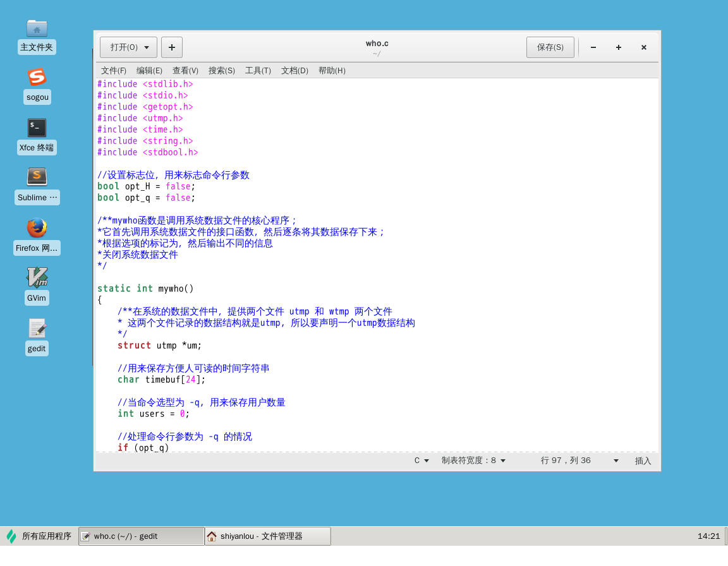The width and height of the screenshot is (728, 566).
Task: Open the Search menu
Action: [x=221, y=71]
